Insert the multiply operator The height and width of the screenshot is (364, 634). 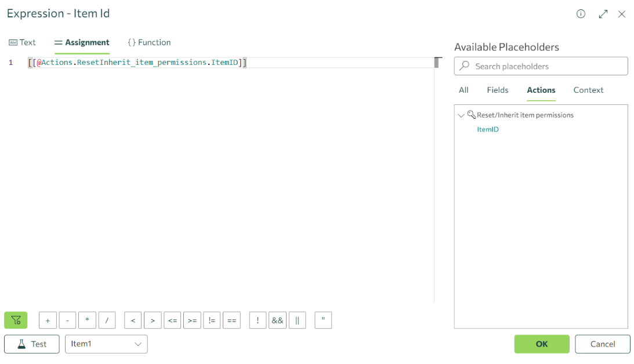pos(88,321)
